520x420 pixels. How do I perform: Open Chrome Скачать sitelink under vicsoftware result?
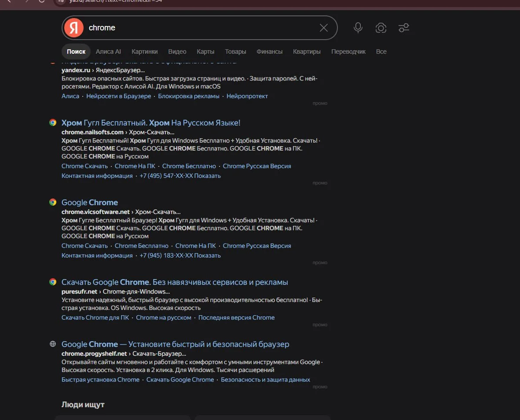(x=84, y=246)
